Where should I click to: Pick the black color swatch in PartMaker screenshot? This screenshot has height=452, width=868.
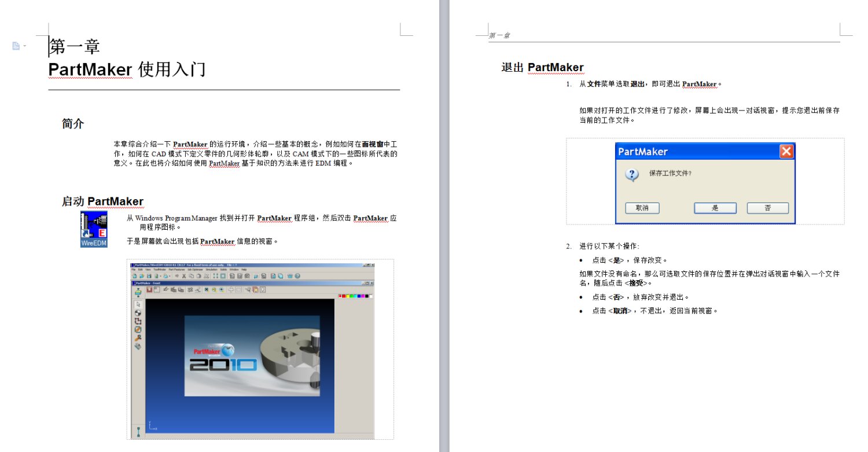point(368,296)
